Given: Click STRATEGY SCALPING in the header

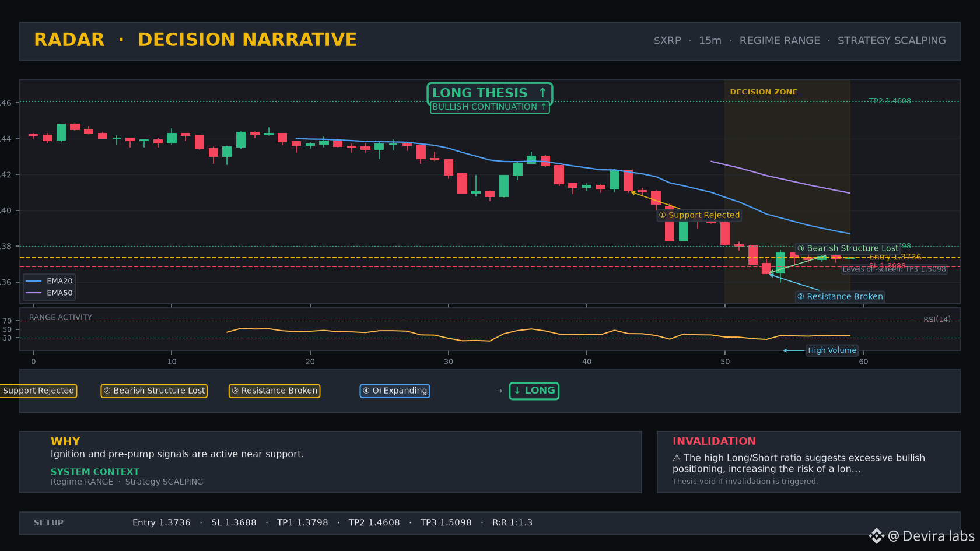Looking at the screenshot, I should [892, 41].
